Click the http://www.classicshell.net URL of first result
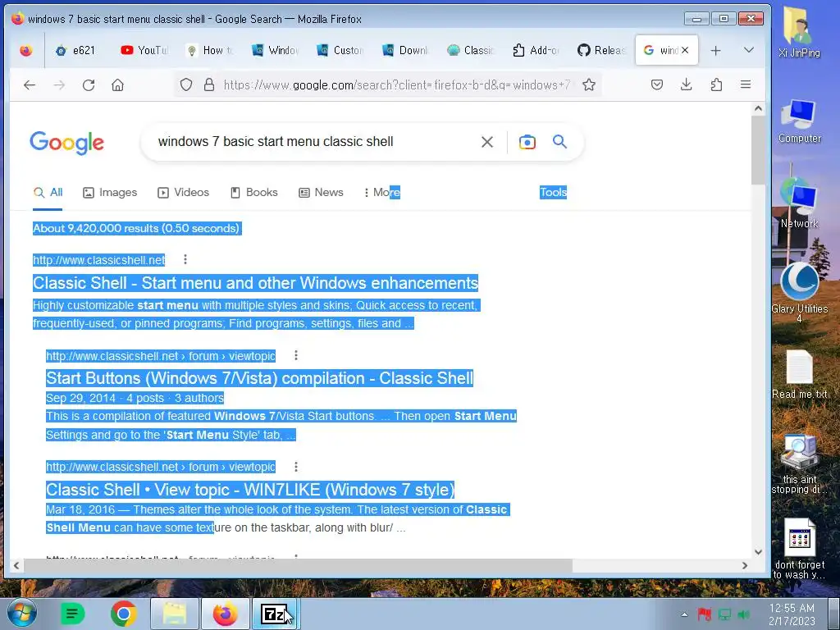Screen dimensions: 840x630 tap(99, 260)
